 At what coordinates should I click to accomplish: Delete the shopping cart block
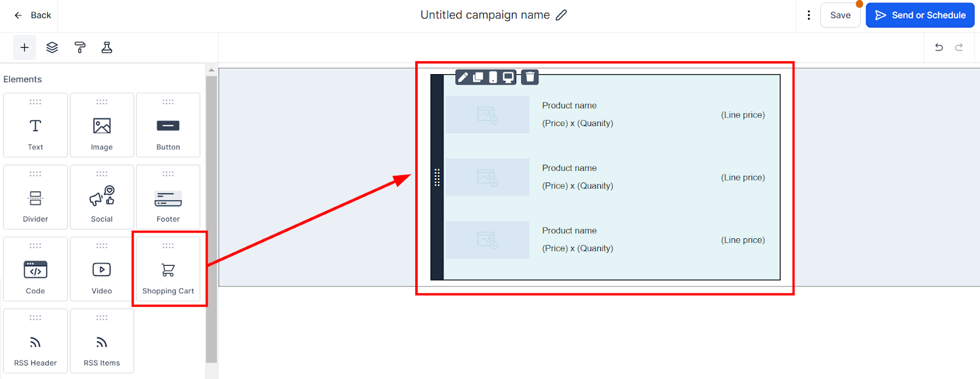pos(530,77)
